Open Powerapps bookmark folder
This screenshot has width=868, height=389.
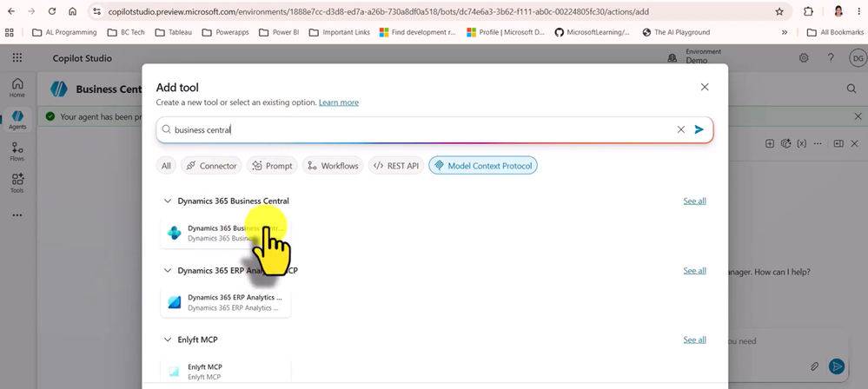(x=225, y=33)
